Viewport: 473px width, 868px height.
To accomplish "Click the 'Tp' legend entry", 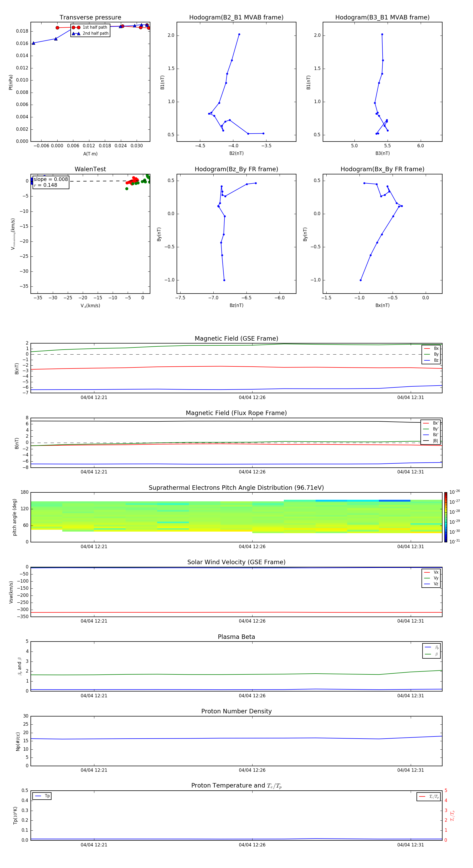I will point(42,796).
